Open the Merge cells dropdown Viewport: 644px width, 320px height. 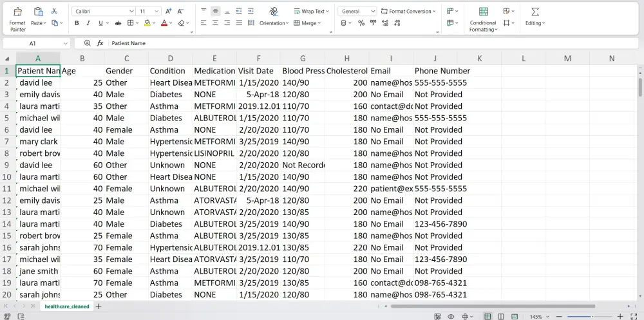pyautogui.click(x=307, y=23)
